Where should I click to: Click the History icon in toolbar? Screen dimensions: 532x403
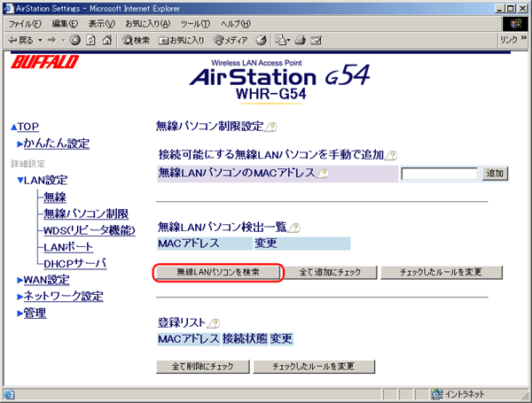pos(261,41)
